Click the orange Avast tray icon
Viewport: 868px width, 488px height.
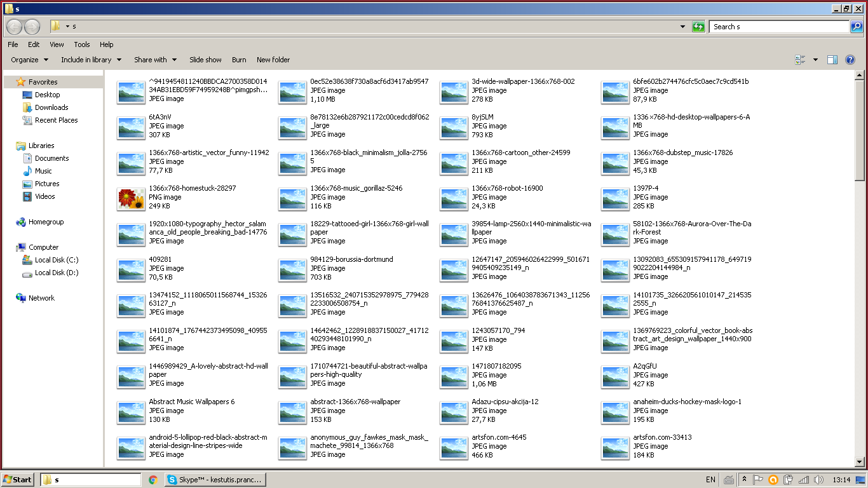(773, 480)
